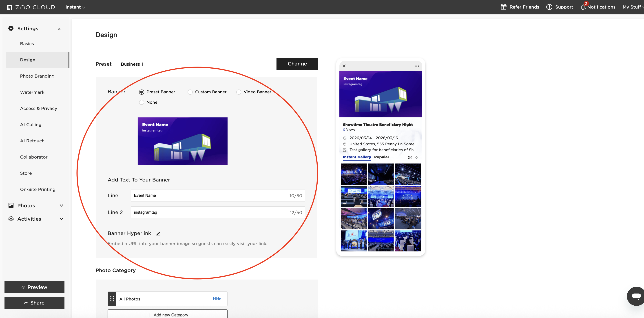Click the three-dots menu in phone preview
Image resolution: width=644 pixels, height=318 pixels.
coord(416,66)
